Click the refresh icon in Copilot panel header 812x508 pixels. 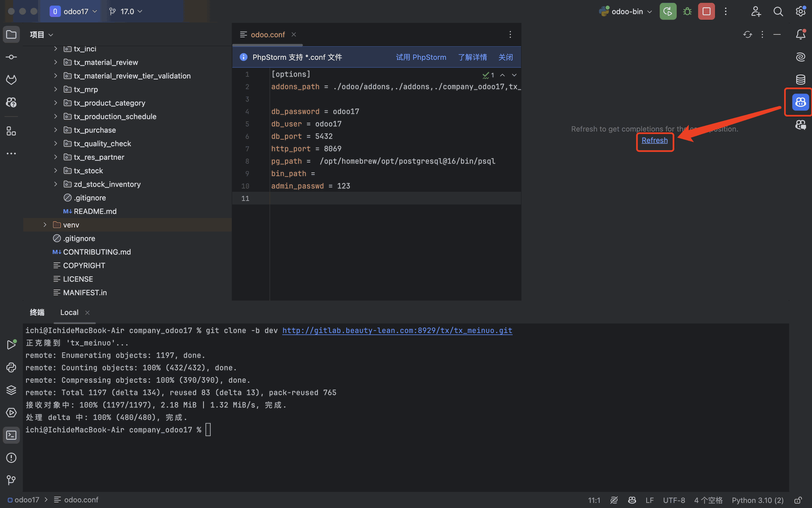pos(748,34)
